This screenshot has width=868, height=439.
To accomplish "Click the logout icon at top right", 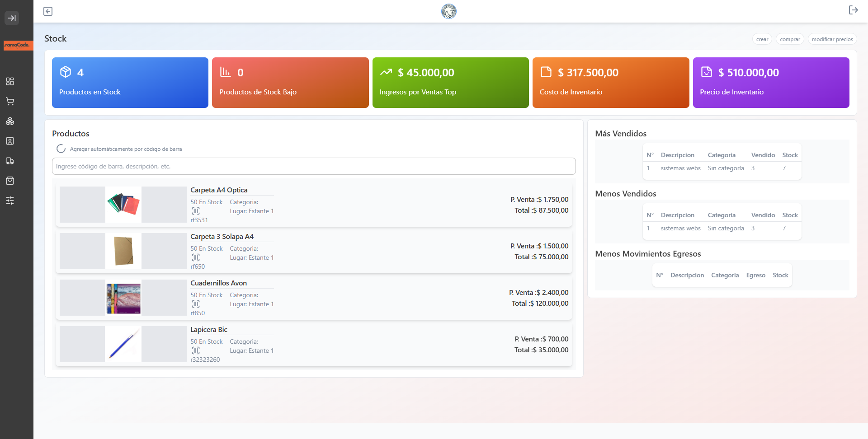I will 853,10.
